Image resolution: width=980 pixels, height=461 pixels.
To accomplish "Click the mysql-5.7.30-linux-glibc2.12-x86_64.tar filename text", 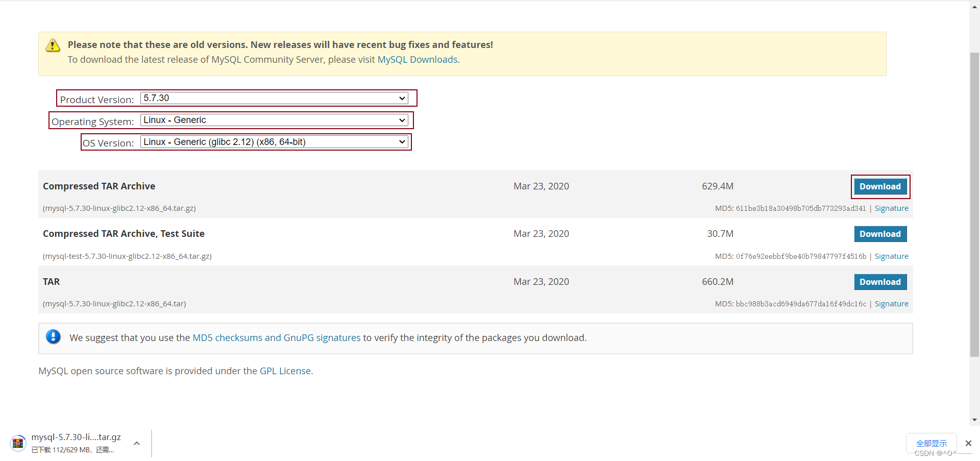I will [114, 304].
